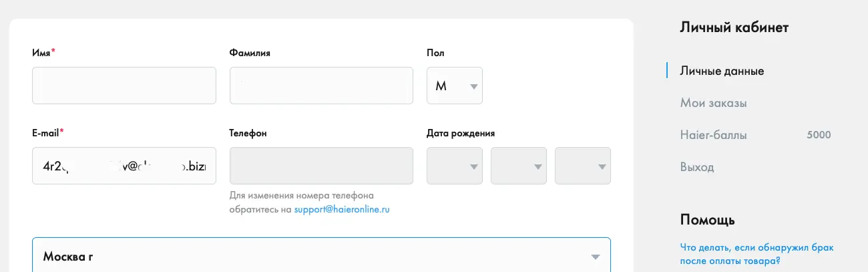Click the Имя input field
This screenshot has width=868, height=272.
(124, 86)
